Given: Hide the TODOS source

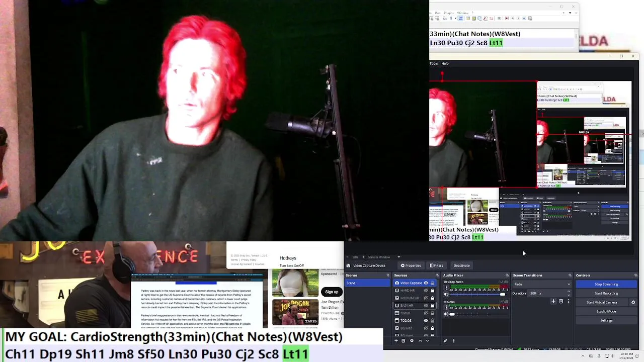Looking at the screenshot, I should point(426,320).
